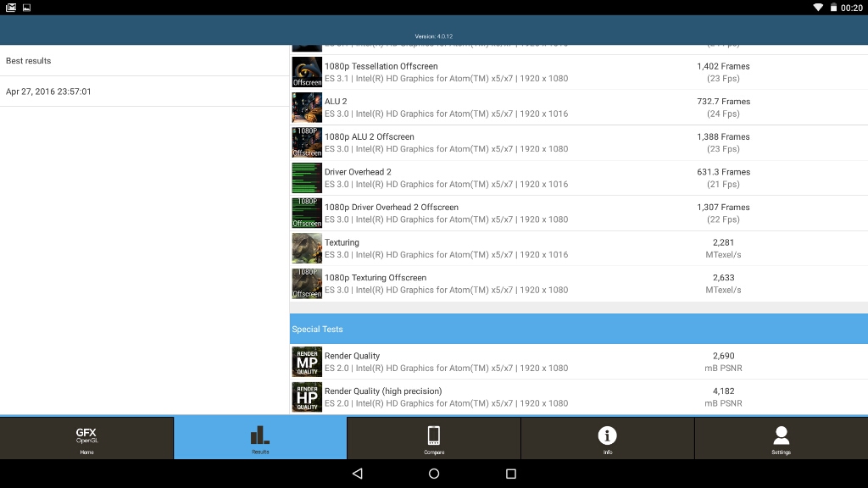This screenshot has width=868, height=488.
Task: Open the Compare tab
Action: click(434, 438)
